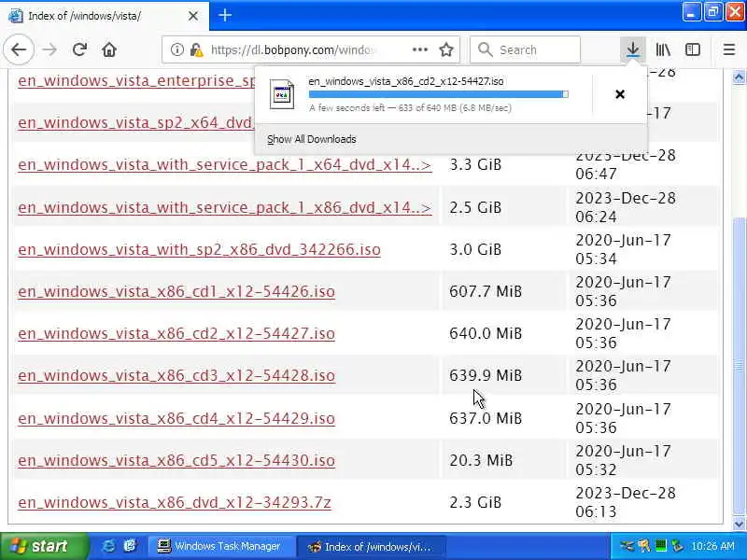Open the Firefox hamburger menu
Screen dimensions: 747x560
[729, 49]
